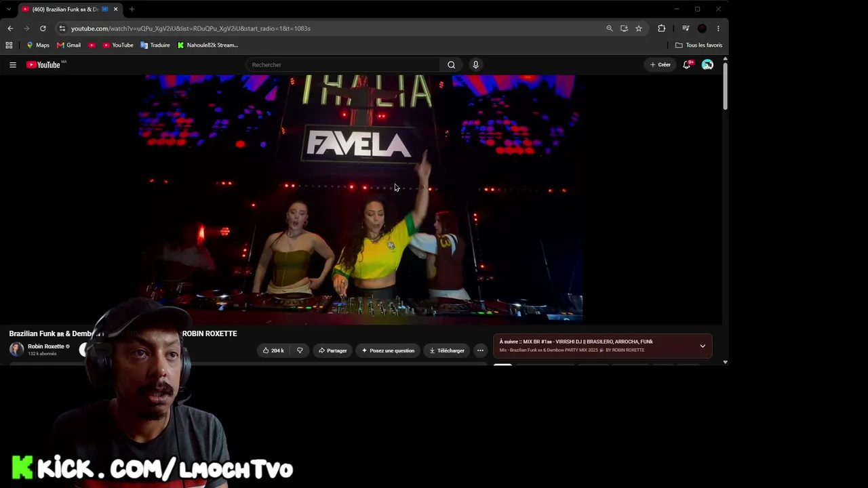Go back with the browser back arrow
This screenshot has height=488, width=868.
click(x=10, y=28)
